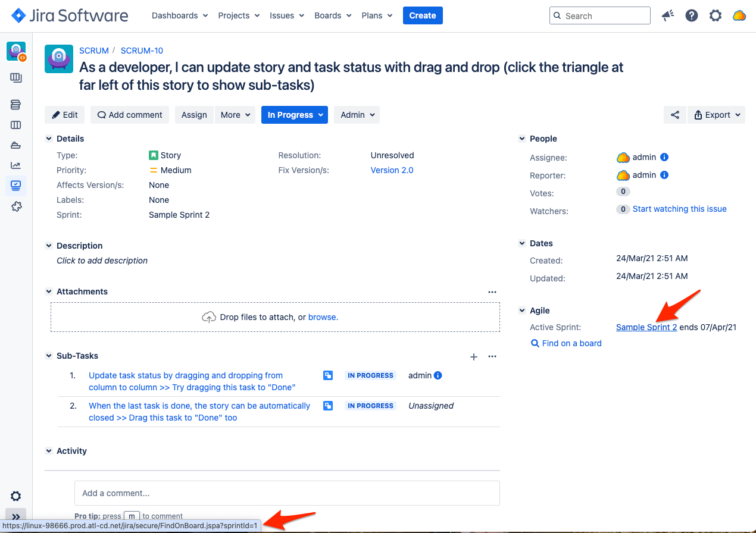This screenshot has width=756, height=533.
Task: Click the share icon button
Action: tap(675, 115)
